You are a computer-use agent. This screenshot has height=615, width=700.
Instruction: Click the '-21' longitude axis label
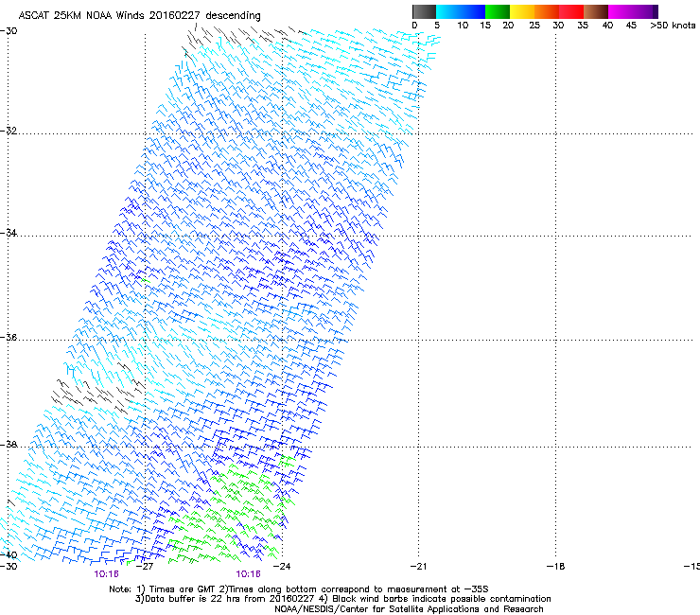click(x=418, y=567)
